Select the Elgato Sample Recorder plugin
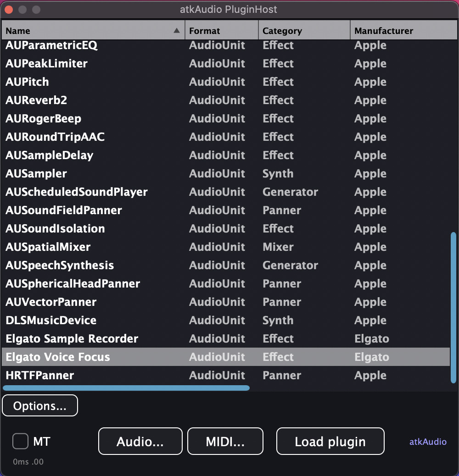This screenshot has width=459, height=476. [x=72, y=339]
